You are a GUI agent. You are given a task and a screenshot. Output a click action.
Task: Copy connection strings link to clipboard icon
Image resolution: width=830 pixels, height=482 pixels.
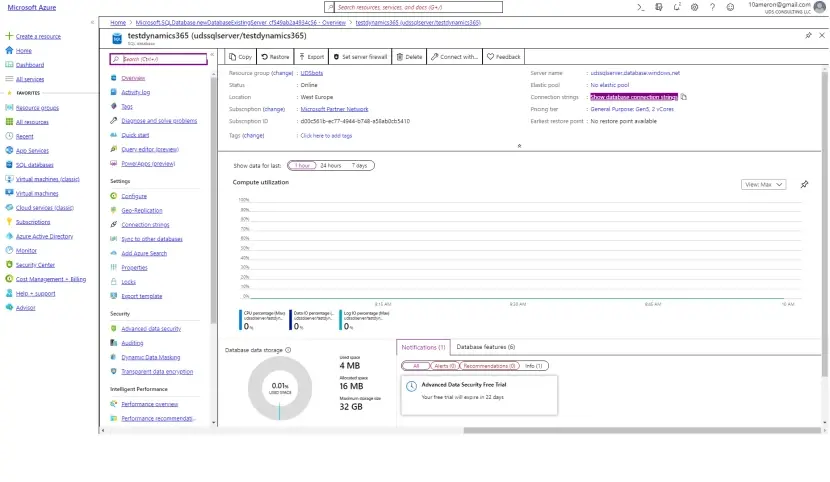tap(683, 97)
